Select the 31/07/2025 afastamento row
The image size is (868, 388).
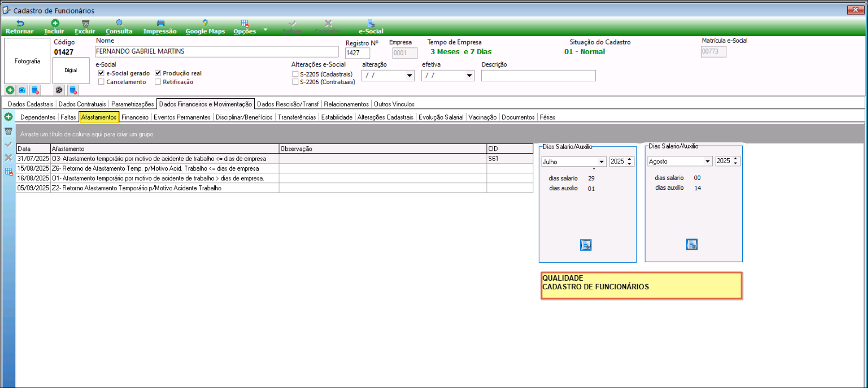tap(275, 159)
